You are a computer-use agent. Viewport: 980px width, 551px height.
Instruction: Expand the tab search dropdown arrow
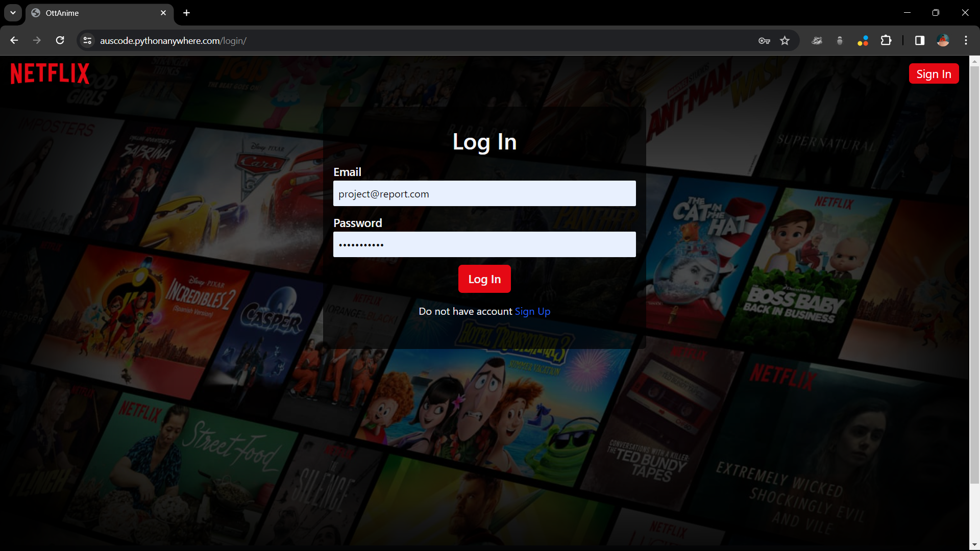point(13,13)
